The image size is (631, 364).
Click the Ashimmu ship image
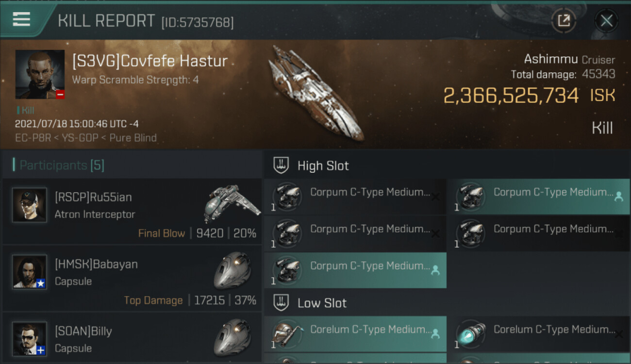pyautogui.click(x=316, y=93)
